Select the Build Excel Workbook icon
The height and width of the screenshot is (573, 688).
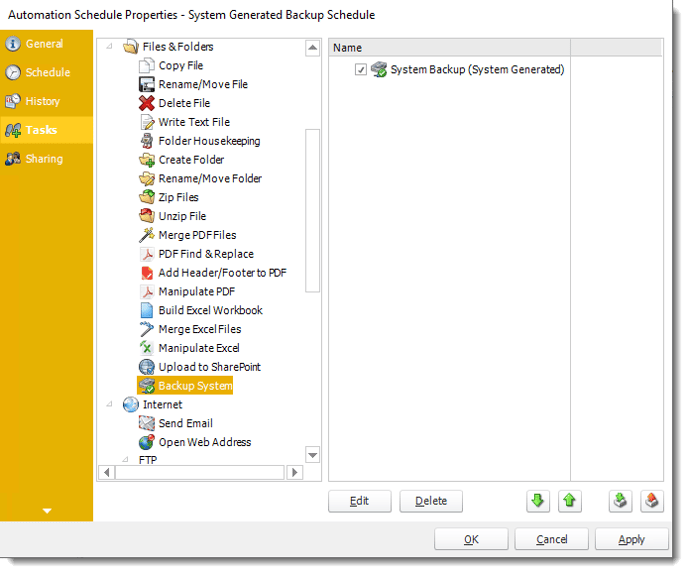tap(147, 311)
